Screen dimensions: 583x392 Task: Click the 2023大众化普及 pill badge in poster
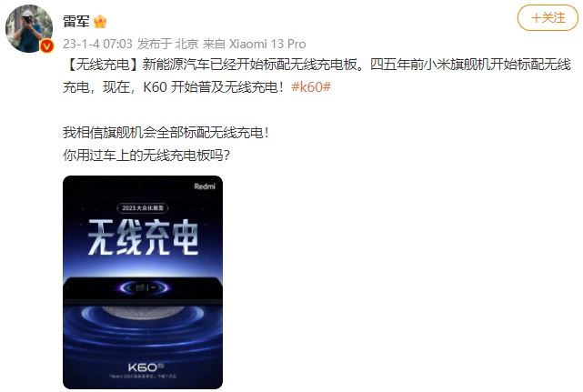tap(143, 208)
